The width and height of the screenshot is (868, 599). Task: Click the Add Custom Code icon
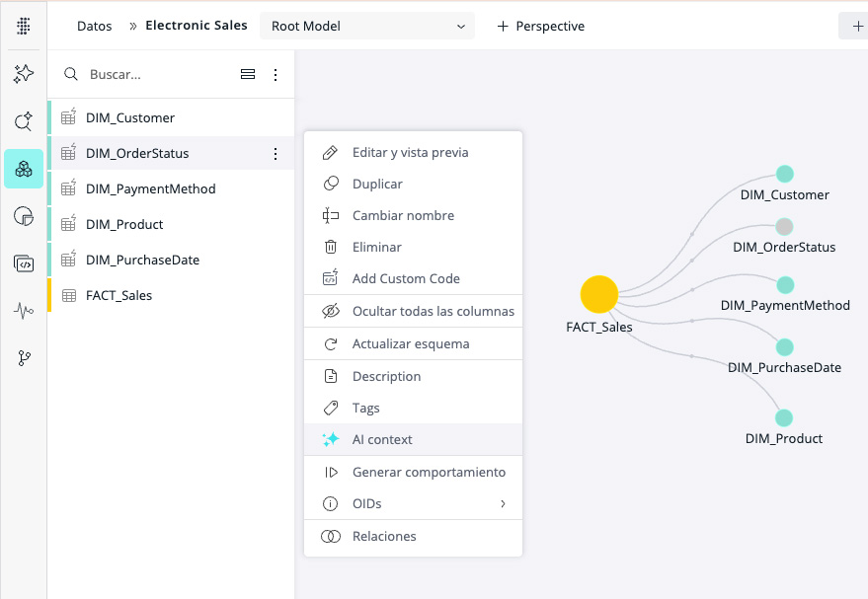click(x=331, y=277)
